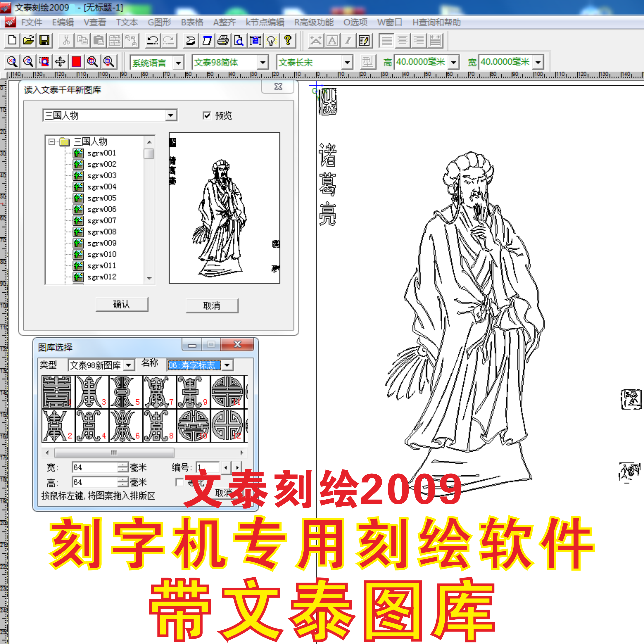Screen dimensions: 644x644
Task: Click the red fill color square
Action: pos(76,62)
